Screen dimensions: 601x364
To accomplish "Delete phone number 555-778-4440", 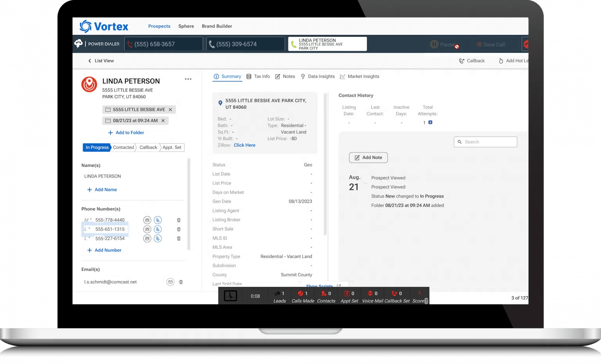I will pyautogui.click(x=179, y=220).
